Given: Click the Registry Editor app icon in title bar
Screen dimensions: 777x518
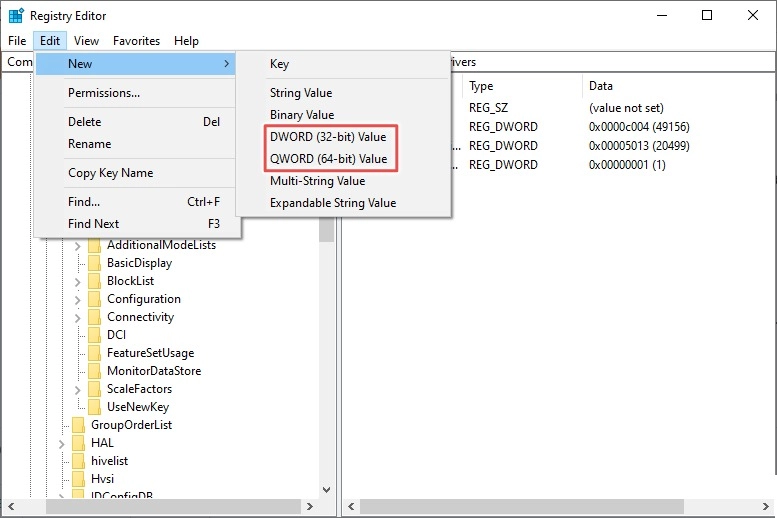Looking at the screenshot, I should click(16, 16).
